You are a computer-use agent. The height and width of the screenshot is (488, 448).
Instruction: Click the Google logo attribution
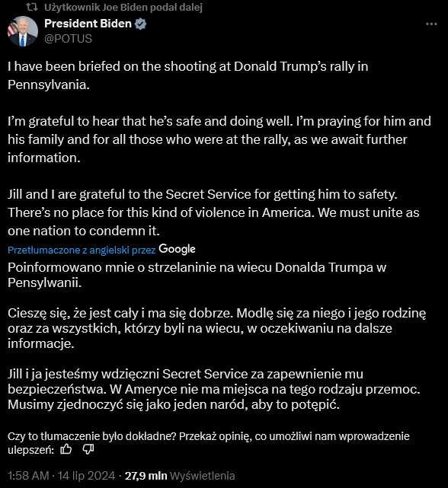pyautogui.click(x=177, y=249)
